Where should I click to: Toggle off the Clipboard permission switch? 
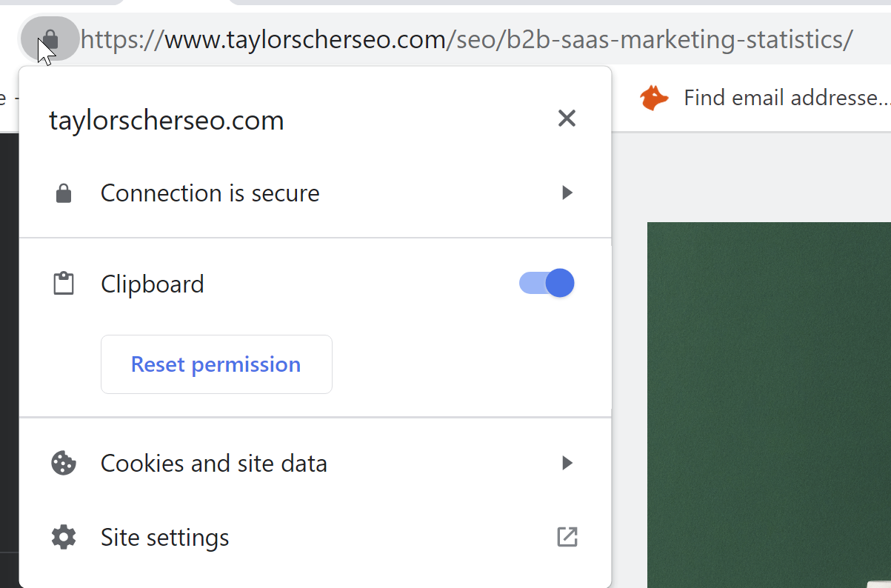(547, 283)
